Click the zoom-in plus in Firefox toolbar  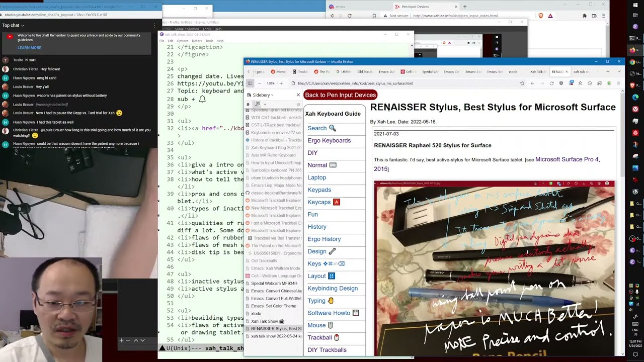pos(281,83)
